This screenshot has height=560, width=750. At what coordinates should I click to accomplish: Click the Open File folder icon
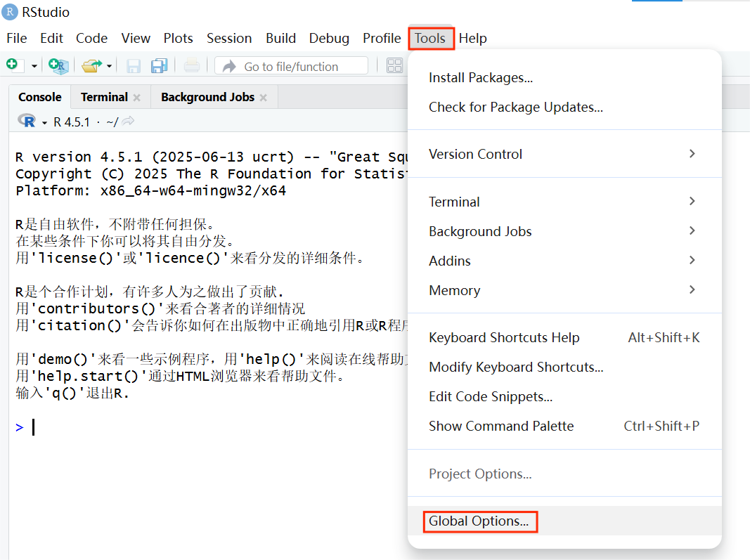[92, 65]
